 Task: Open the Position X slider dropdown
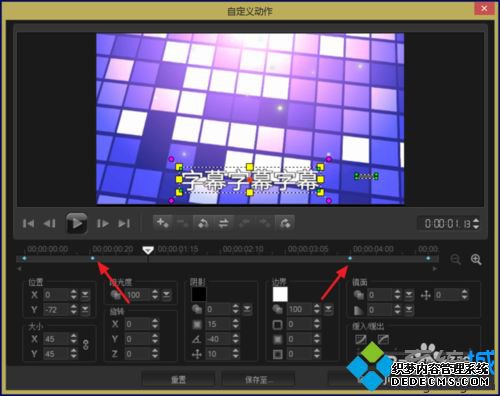tap(85, 295)
